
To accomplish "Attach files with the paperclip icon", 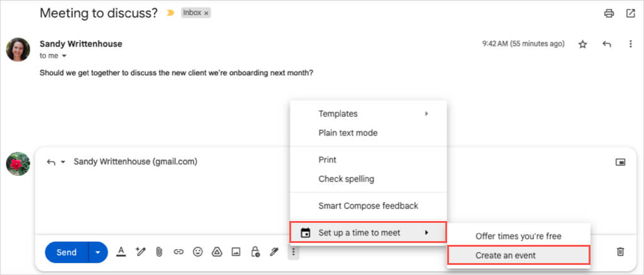I will pyautogui.click(x=159, y=252).
